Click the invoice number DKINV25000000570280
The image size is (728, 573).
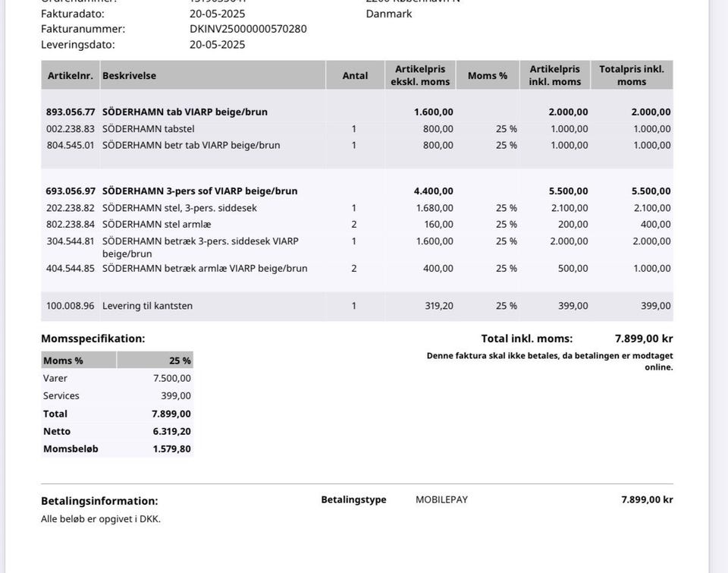(248, 29)
